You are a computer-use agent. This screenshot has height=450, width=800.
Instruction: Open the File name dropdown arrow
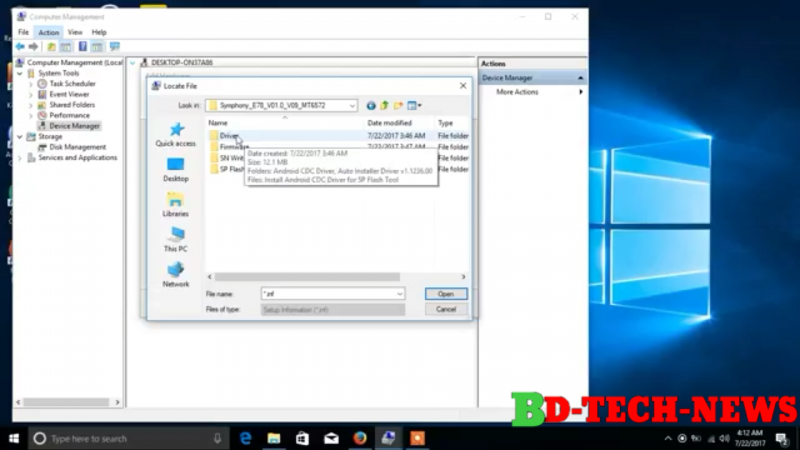399,294
